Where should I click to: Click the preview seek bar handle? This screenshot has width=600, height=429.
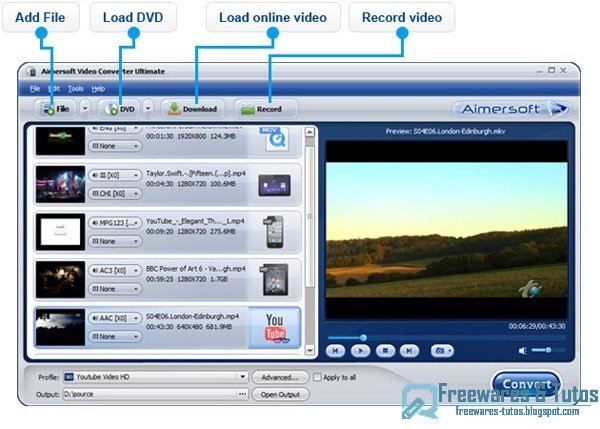tap(364, 338)
